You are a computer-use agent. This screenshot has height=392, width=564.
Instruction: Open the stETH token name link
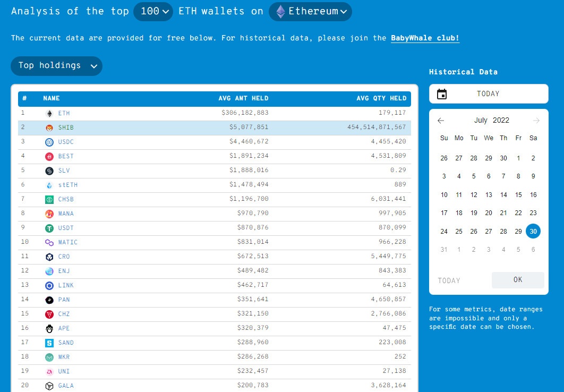pyautogui.click(x=68, y=185)
